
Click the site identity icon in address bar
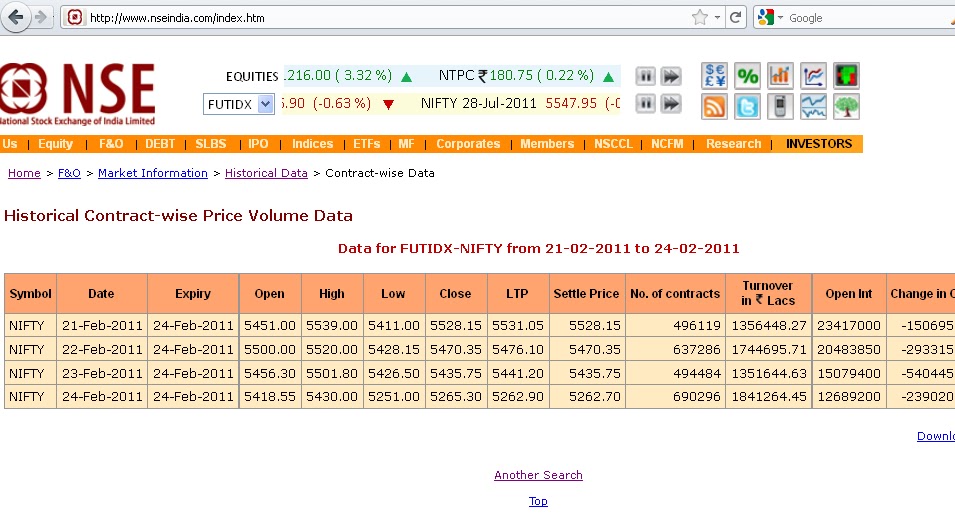pos(75,18)
